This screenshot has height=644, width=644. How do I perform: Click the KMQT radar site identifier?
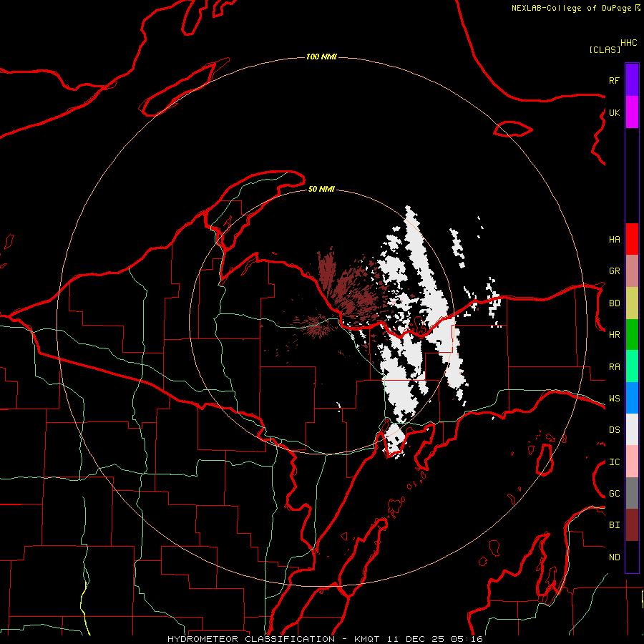pyautogui.click(x=366, y=639)
